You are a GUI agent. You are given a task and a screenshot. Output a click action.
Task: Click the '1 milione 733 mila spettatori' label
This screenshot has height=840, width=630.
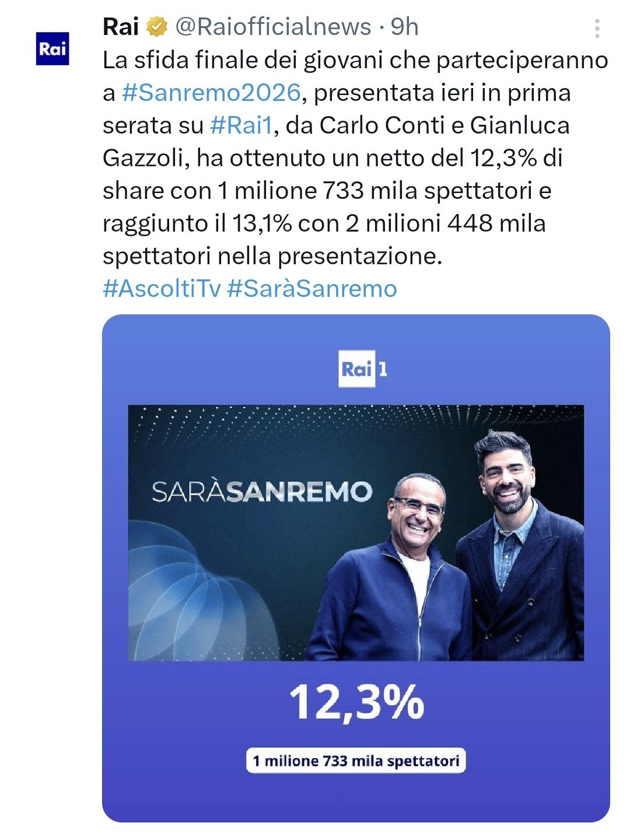pyautogui.click(x=356, y=761)
